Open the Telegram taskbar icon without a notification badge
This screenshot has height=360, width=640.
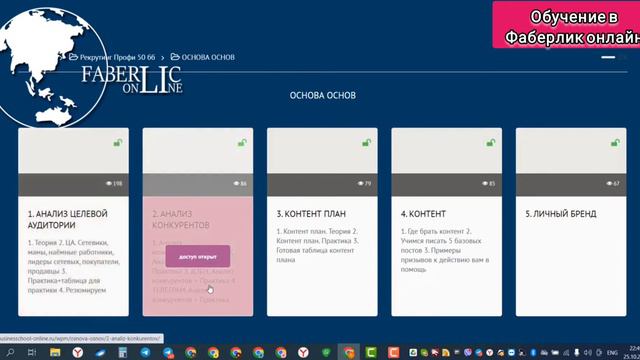(x=145, y=352)
